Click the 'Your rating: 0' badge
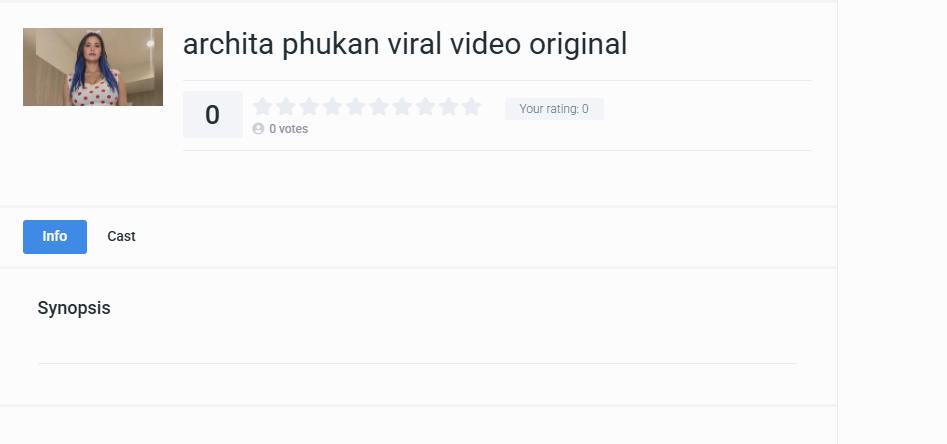Screen dimensions: 947x444 pyautogui.click(x=554, y=109)
